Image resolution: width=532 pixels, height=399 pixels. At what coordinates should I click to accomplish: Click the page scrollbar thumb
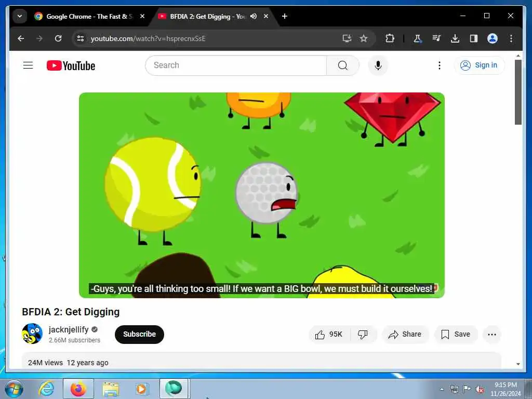click(x=518, y=92)
